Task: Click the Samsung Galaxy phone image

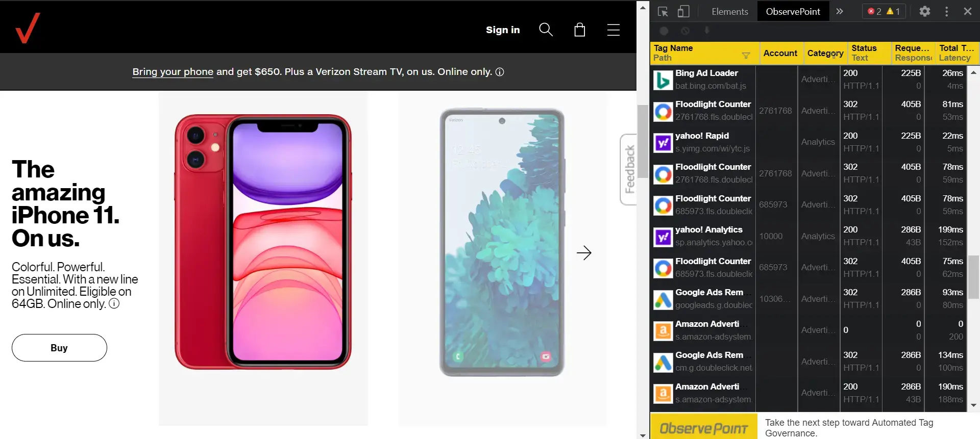Action: pyautogui.click(x=503, y=243)
